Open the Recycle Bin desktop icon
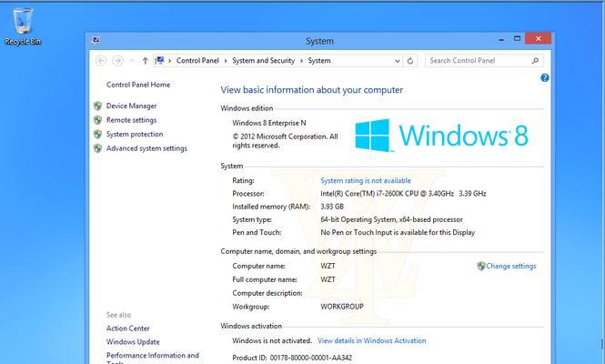Screen dimensions: 605x364 23,26
